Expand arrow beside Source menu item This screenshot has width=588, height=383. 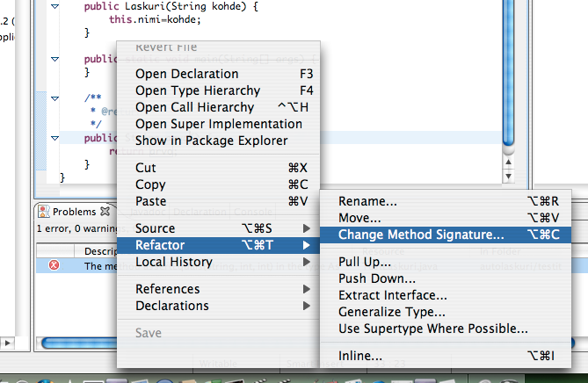coord(307,228)
